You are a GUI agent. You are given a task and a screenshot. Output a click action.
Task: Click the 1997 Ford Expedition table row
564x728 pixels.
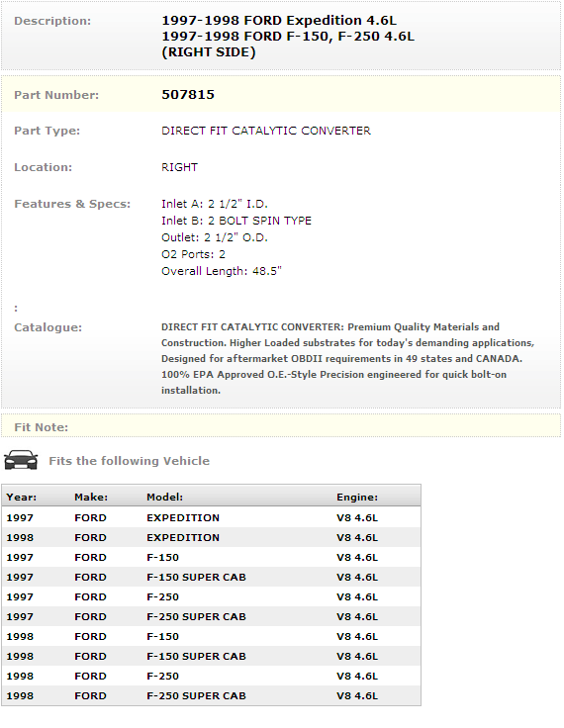click(x=212, y=517)
